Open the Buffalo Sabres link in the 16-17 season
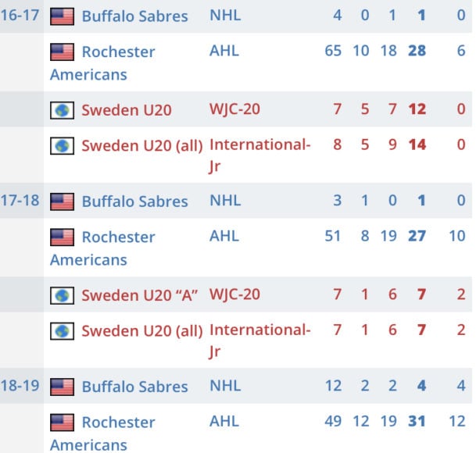 (x=134, y=16)
